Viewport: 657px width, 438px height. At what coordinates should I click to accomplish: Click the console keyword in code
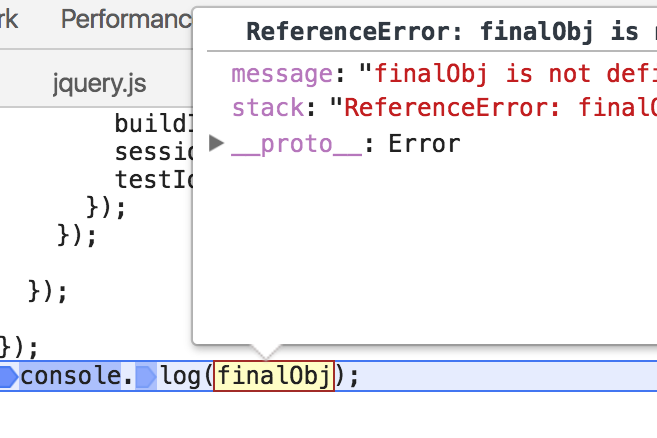[70, 377]
